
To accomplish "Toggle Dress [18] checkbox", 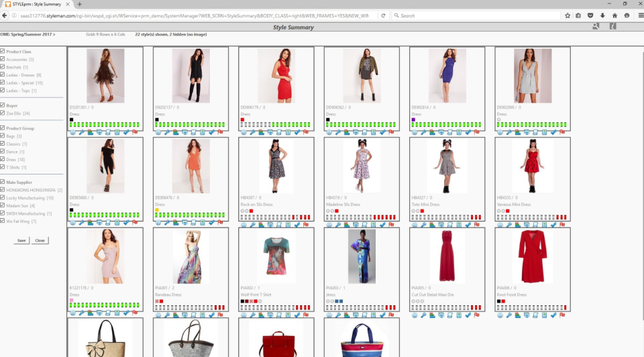I will tap(3, 159).
